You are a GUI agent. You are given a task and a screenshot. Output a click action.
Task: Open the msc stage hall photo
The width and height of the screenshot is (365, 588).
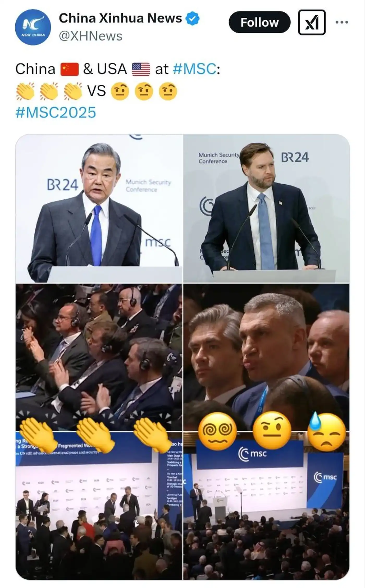[x=266, y=506]
